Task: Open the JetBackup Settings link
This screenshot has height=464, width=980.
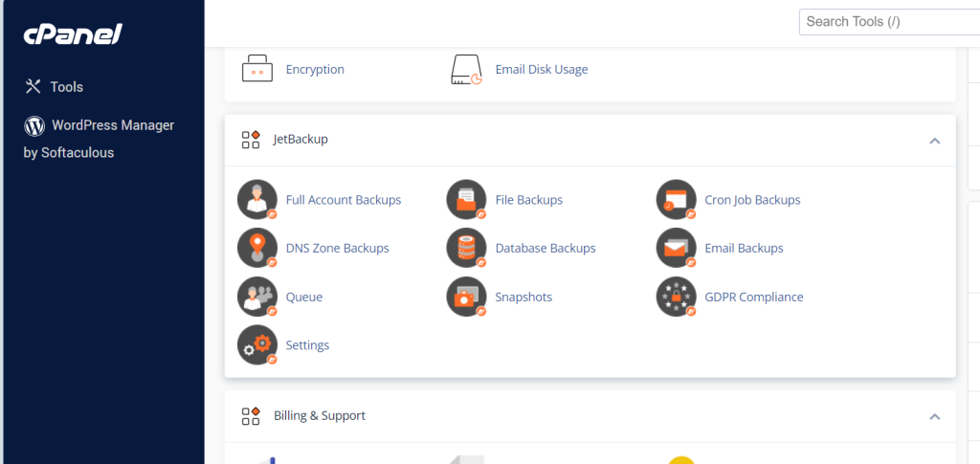Action: pyautogui.click(x=307, y=344)
